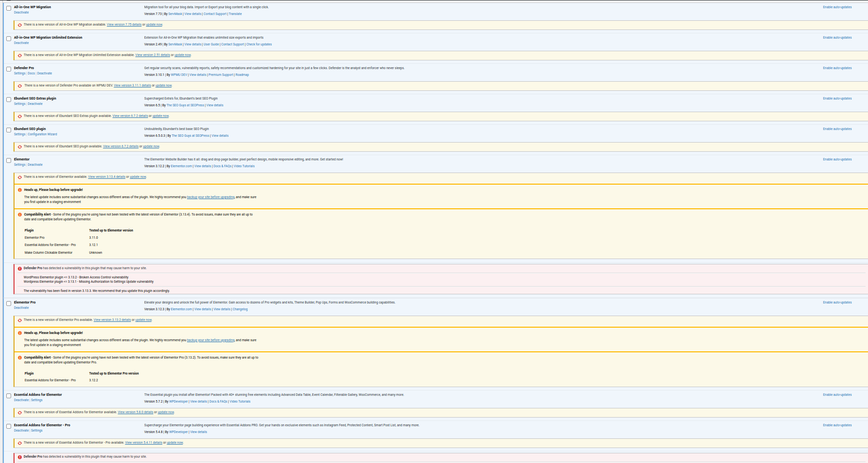Click update icon in Defender Pro notice
The image size is (868, 463).
20,86
